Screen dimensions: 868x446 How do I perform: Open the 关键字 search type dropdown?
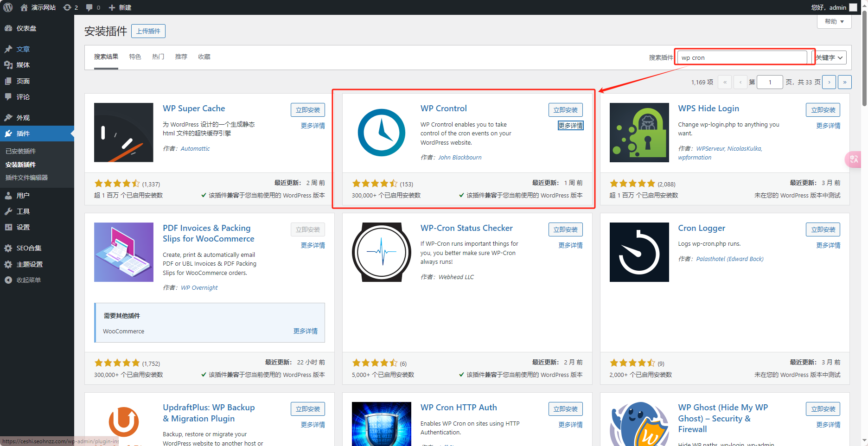click(830, 57)
